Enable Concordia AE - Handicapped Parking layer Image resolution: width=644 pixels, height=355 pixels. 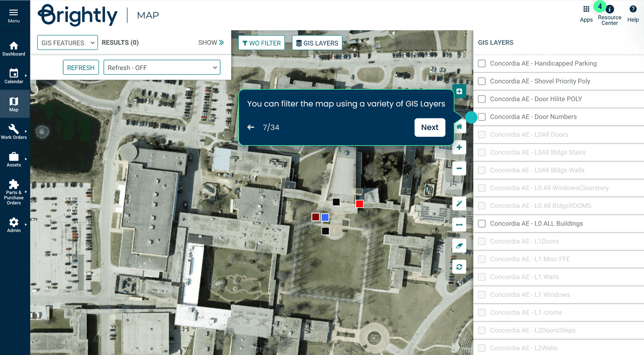(482, 63)
